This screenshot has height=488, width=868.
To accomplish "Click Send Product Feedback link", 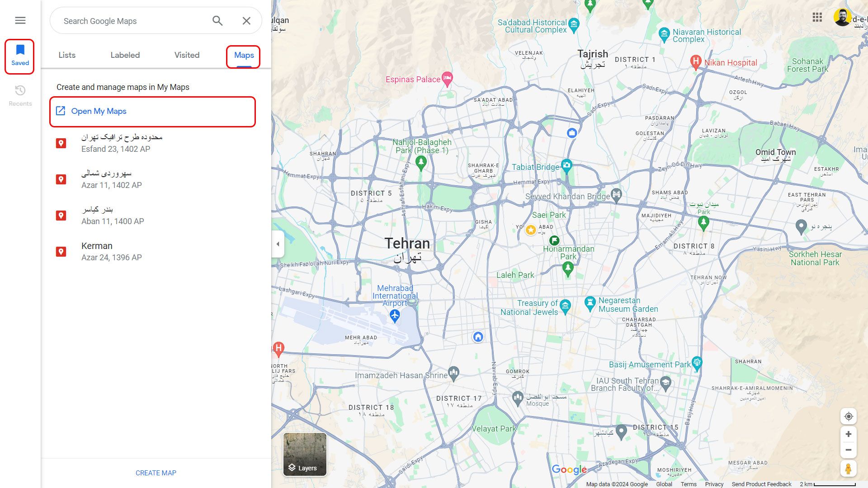I will 761,484.
